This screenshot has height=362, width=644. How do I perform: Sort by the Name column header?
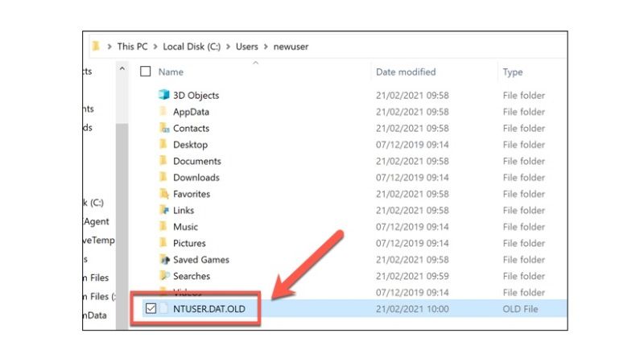click(x=171, y=72)
